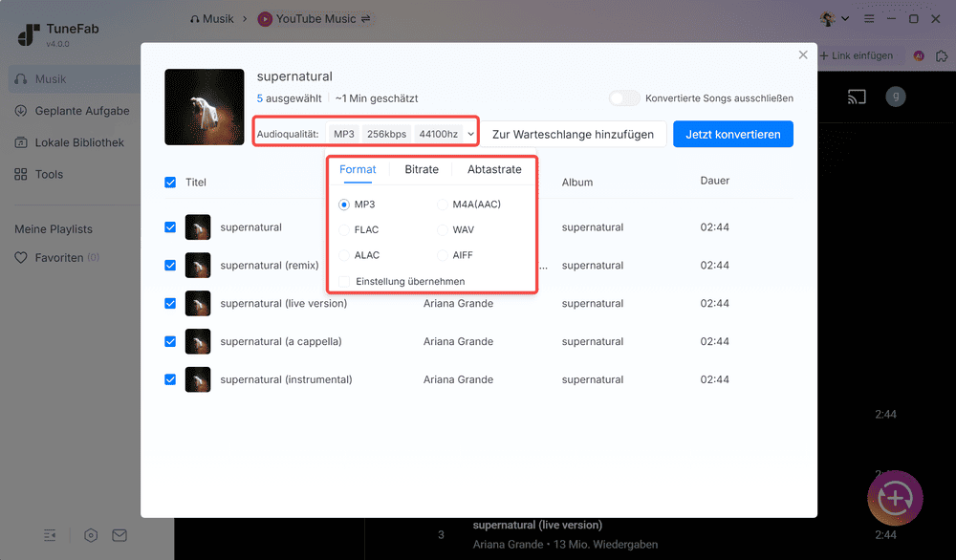
Task: Click Zur Warteschlange hinzufügen
Action: click(x=574, y=134)
